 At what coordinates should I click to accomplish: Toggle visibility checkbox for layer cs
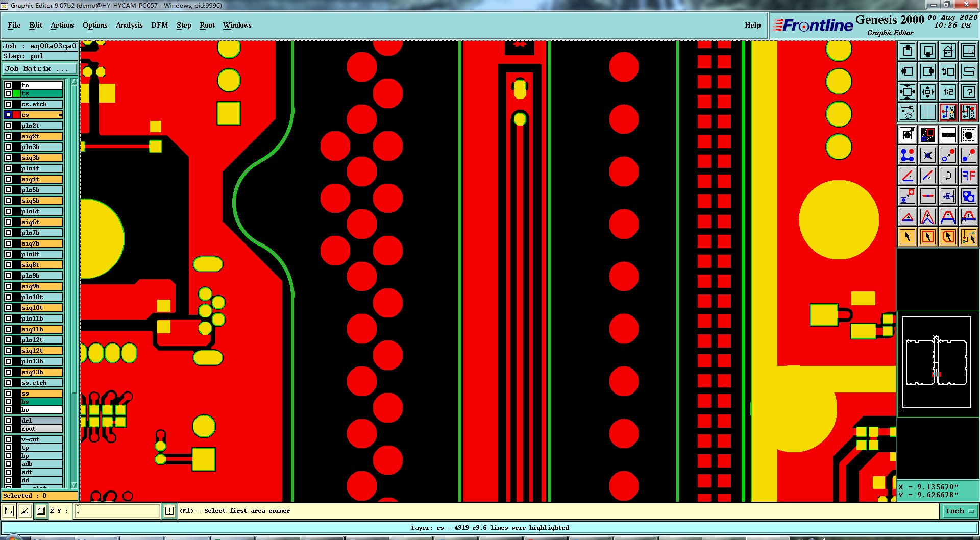[x=8, y=115]
